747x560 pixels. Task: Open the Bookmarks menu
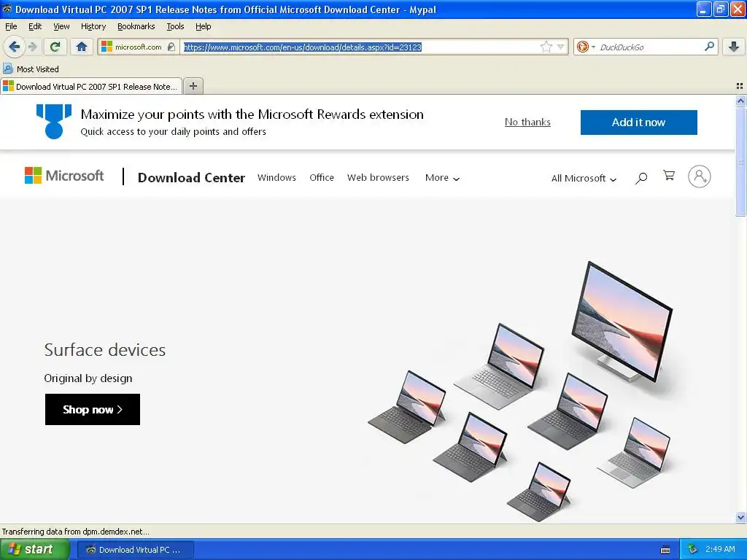[136, 26]
